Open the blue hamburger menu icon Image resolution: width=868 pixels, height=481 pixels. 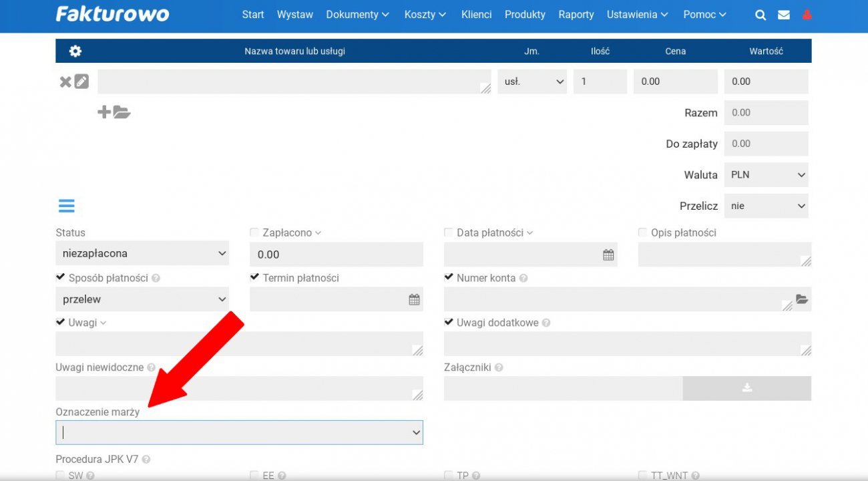pos(67,206)
